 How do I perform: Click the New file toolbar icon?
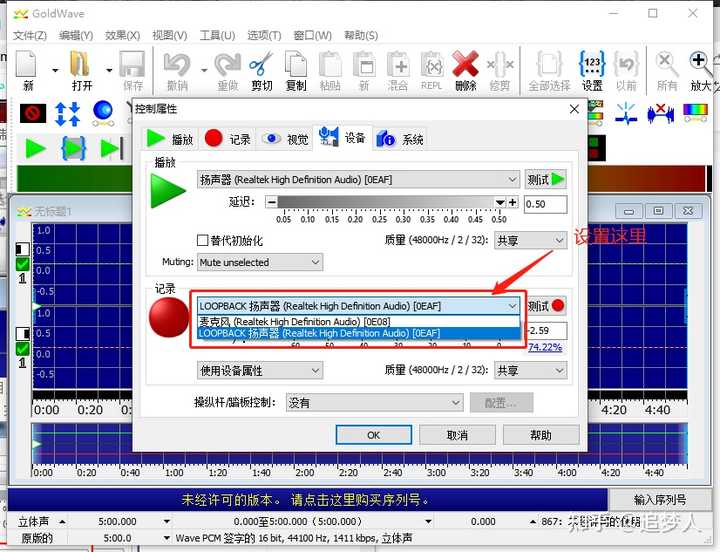click(26, 64)
